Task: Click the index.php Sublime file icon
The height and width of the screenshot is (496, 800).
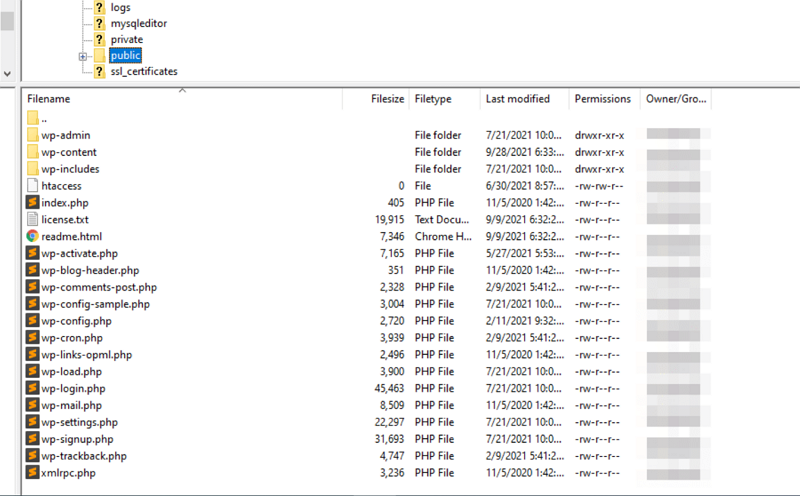Action: pyautogui.click(x=33, y=203)
